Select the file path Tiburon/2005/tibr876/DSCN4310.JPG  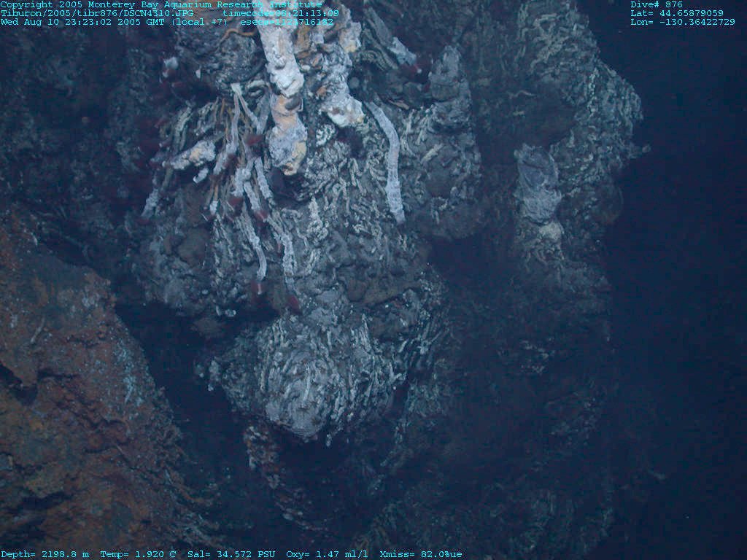click(97, 13)
